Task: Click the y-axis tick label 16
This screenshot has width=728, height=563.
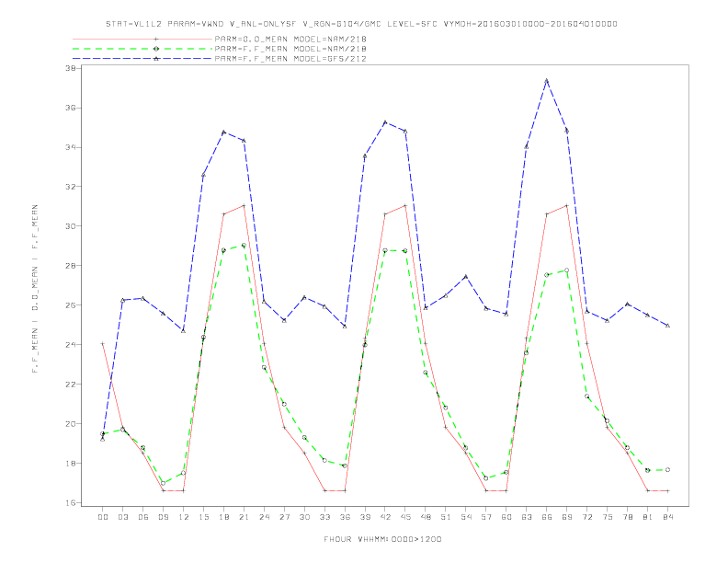Action: click(71, 502)
